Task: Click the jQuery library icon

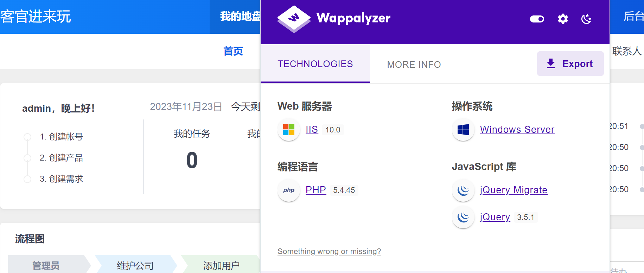Action: pyautogui.click(x=463, y=217)
